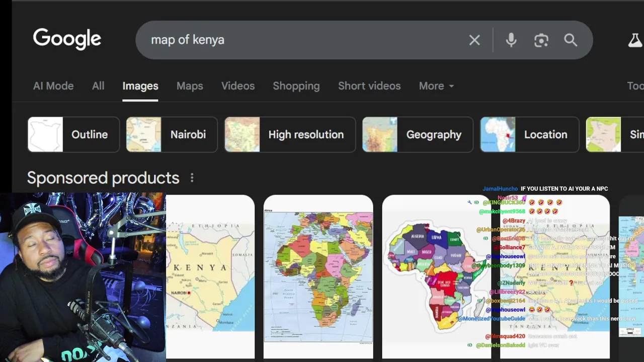This screenshot has height=362, width=644.
Task: Apply the Location filter chip
Action: (x=530, y=134)
